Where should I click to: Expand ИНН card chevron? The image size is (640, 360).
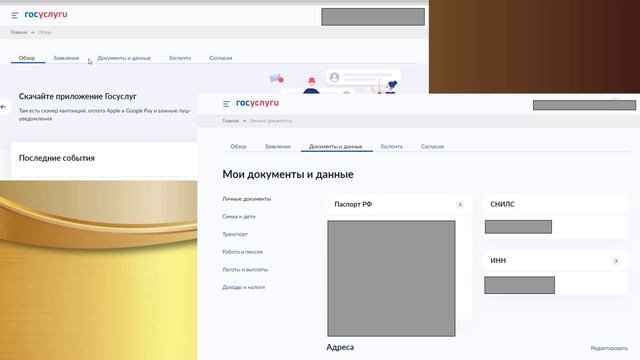(616, 261)
